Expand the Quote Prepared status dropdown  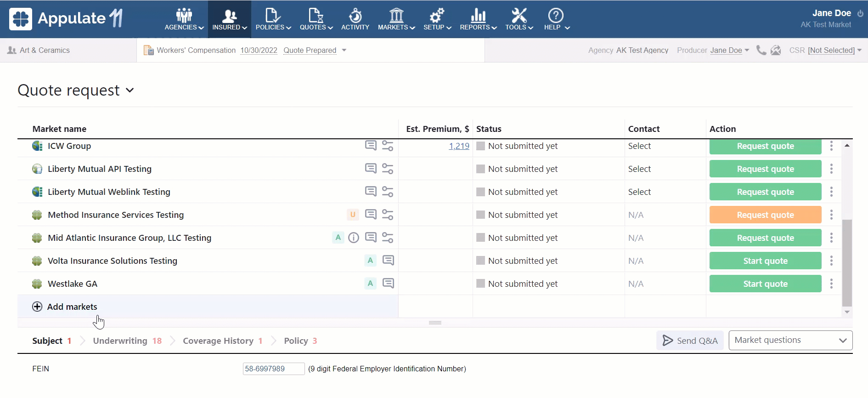[344, 50]
